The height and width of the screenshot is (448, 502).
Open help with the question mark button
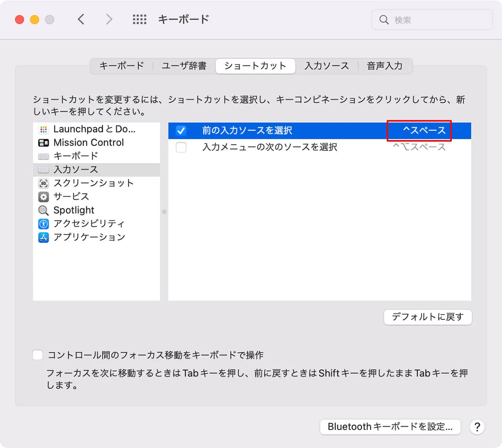click(477, 427)
